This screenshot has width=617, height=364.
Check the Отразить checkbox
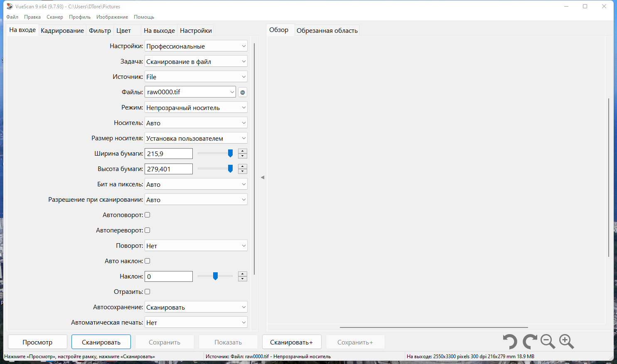(x=147, y=292)
